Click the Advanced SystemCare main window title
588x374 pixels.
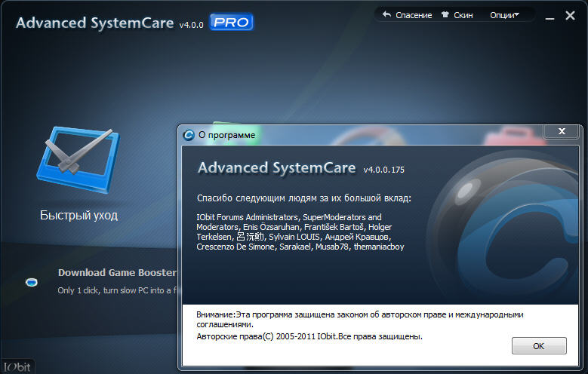click(x=94, y=23)
